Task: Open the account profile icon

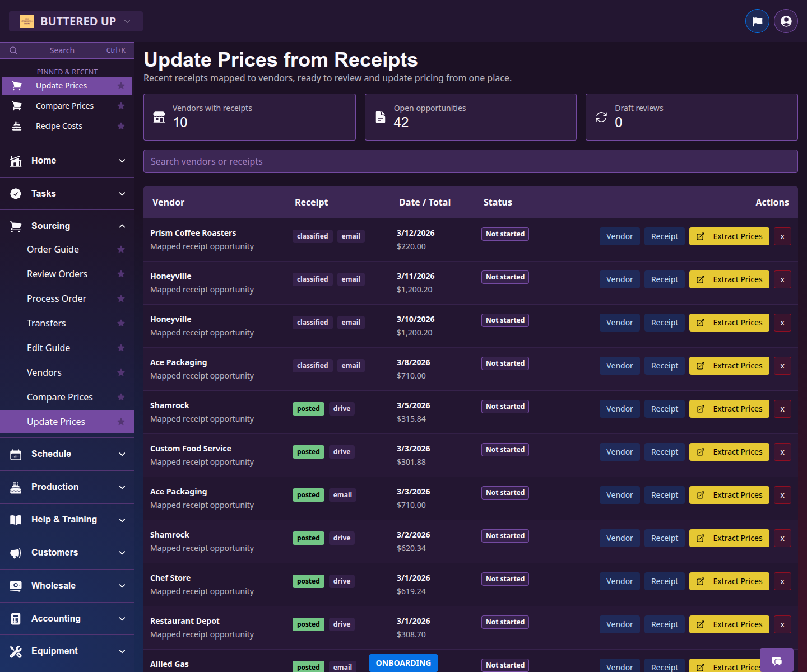Action: point(785,21)
